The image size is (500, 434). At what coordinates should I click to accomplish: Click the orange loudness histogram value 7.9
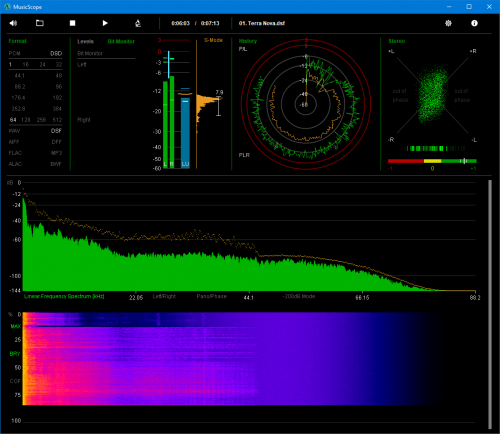(219, 92)
